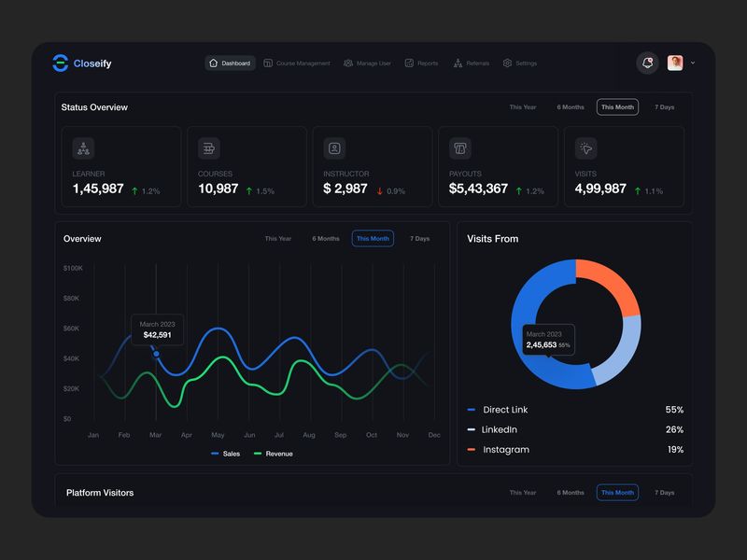Enable the This Month filter in Status Overview
This screenshot has width=747, height=560.
click(617, 106)
